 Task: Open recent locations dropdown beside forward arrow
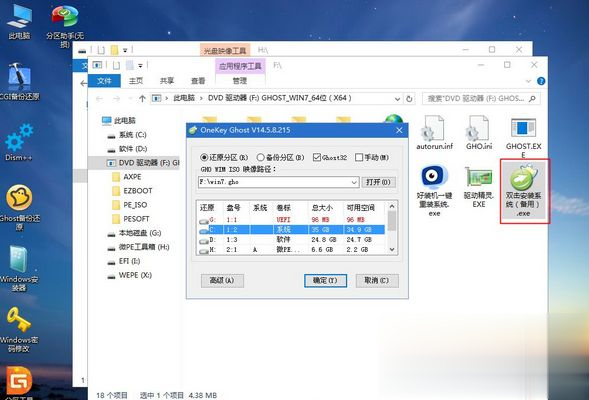[x=130, y=99]
